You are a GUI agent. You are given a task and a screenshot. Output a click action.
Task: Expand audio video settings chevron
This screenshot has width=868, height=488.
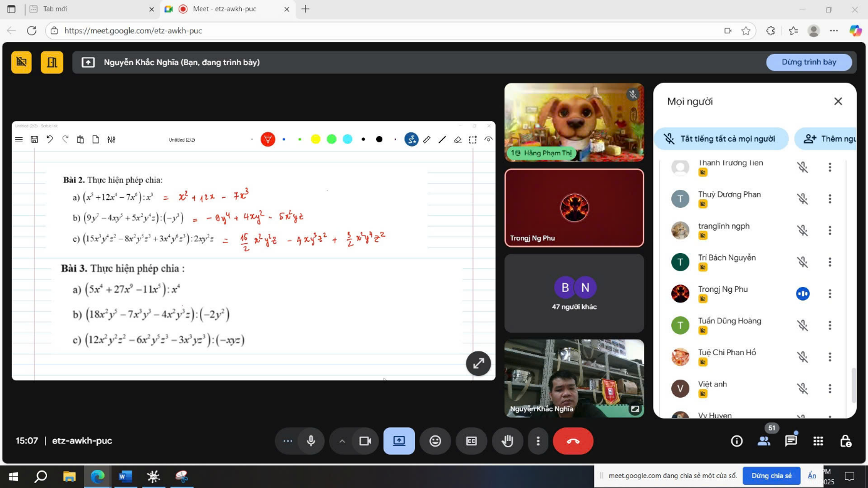click(x=342, y=441)
